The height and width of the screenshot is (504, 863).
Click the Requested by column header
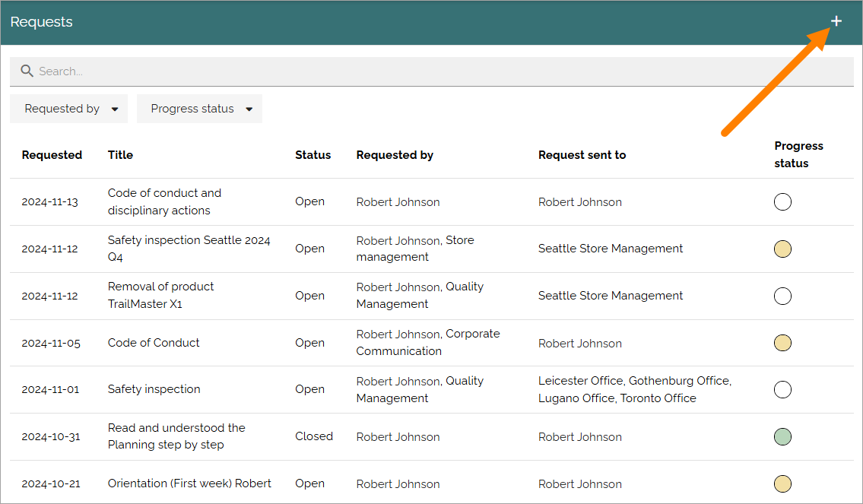(395, 155)
